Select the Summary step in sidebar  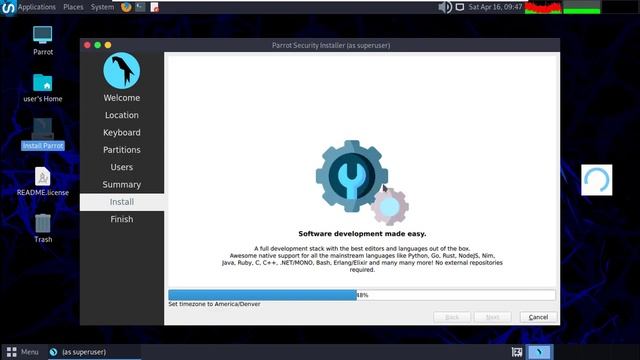122,184
